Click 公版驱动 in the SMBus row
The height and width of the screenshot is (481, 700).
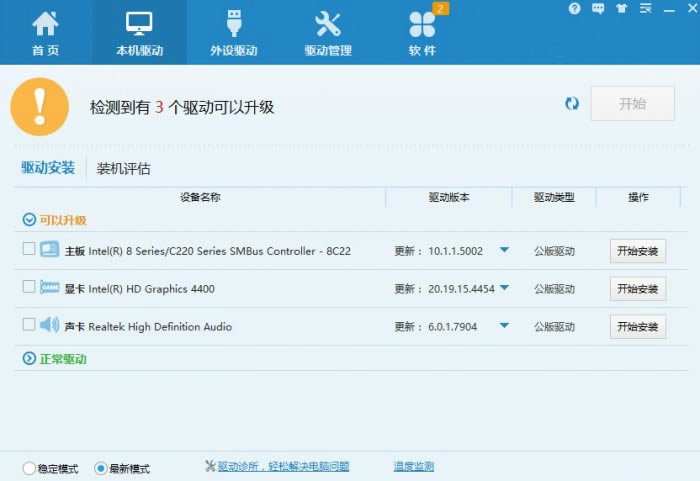554,251
